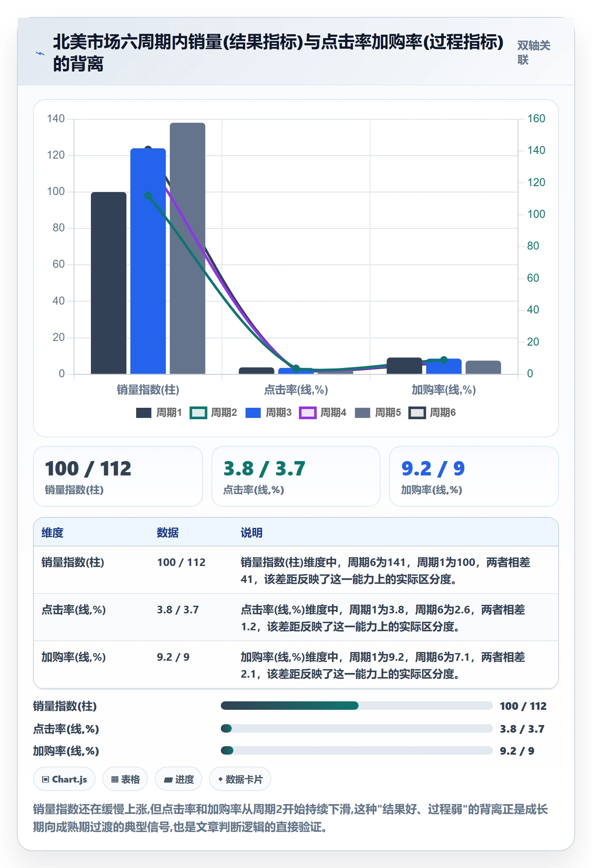
Task: Select the 3.8 / 3.7 stat card
Action: tap(296, 476)
